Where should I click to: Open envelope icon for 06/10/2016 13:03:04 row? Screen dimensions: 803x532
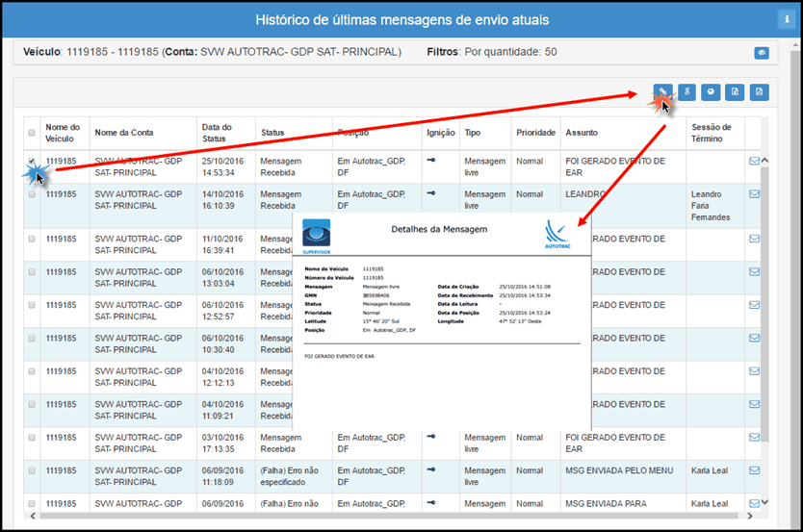coord(754,272)
